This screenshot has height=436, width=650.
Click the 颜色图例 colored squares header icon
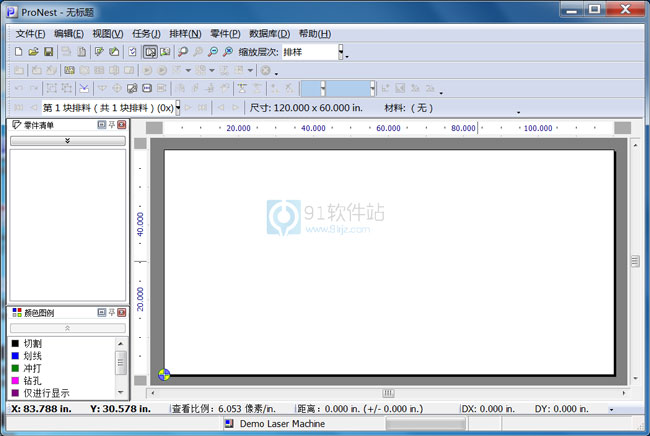[x=17, y=312]
